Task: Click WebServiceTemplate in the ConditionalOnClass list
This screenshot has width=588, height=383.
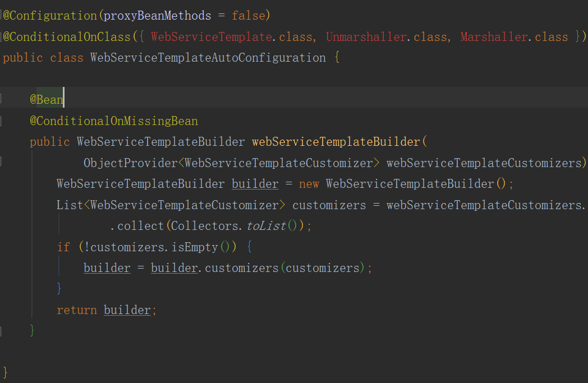Action: coord(211,36)
